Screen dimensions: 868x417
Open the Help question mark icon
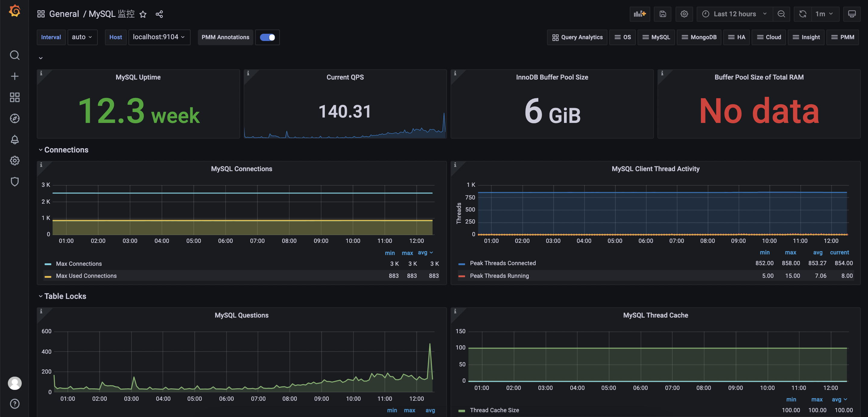pyautogui.click(x=14, y=403)
